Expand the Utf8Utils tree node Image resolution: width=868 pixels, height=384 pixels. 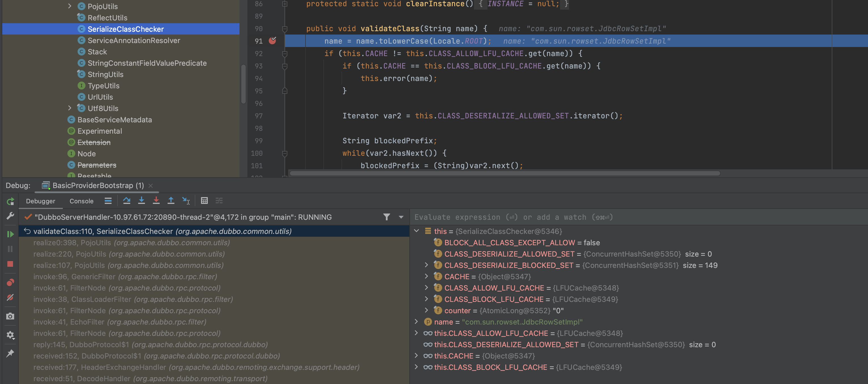[x=69, y=108]
